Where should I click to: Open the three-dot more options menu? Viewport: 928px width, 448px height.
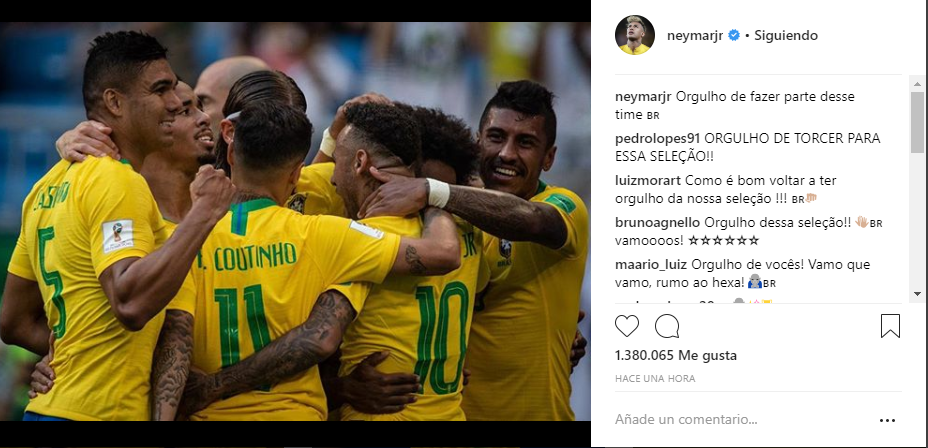pyautogui.click(x=887, y=420)
